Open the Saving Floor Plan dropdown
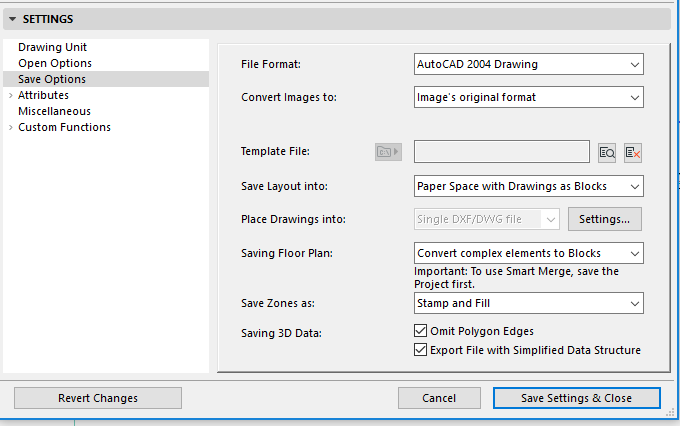Viewport: 680px width, 426px height. click(x=528, y=253)
